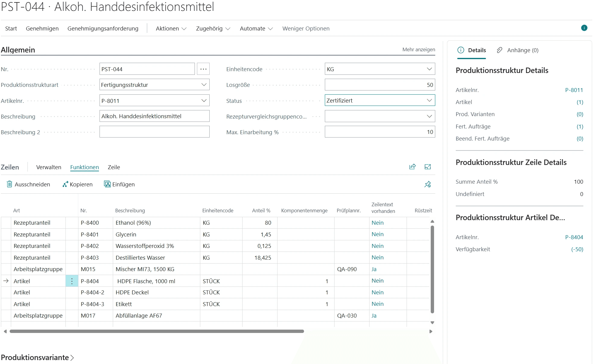This screenshot has width=593, height=364.
Task: Click the Ausschneiden trash icon
Action: [x=10, y=184]
